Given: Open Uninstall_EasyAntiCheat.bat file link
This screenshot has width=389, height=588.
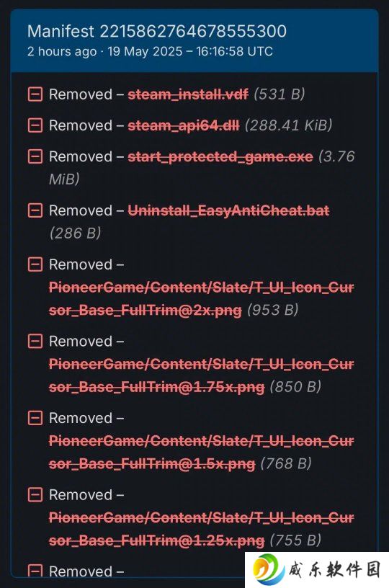Looking at the screenshot, I should tap(228, 210).
